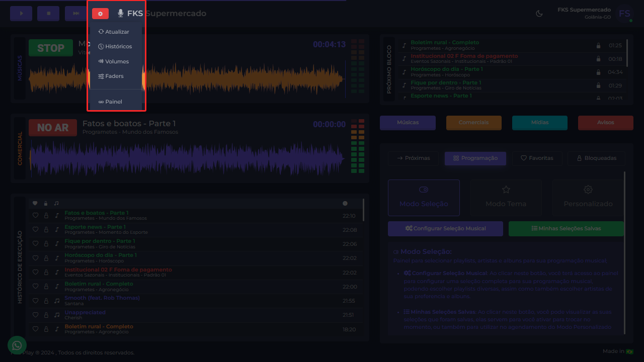Open Históricos from the settings menu
The width and height of the screenshot is (644, 362).
pos(115,46)
